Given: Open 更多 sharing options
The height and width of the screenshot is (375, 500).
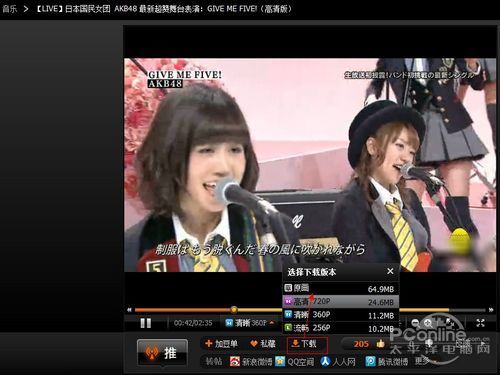Looking at the screenshot, I should pos(421,361).
